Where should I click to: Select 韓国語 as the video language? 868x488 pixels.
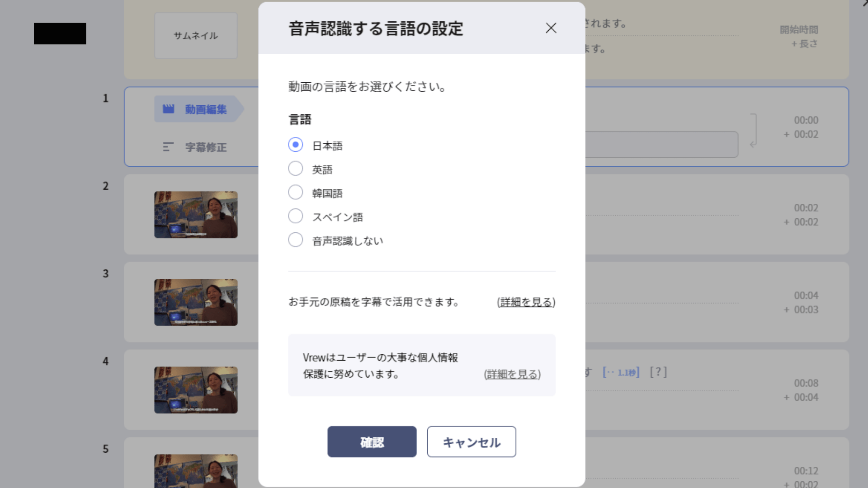click(x=296, y=192)
